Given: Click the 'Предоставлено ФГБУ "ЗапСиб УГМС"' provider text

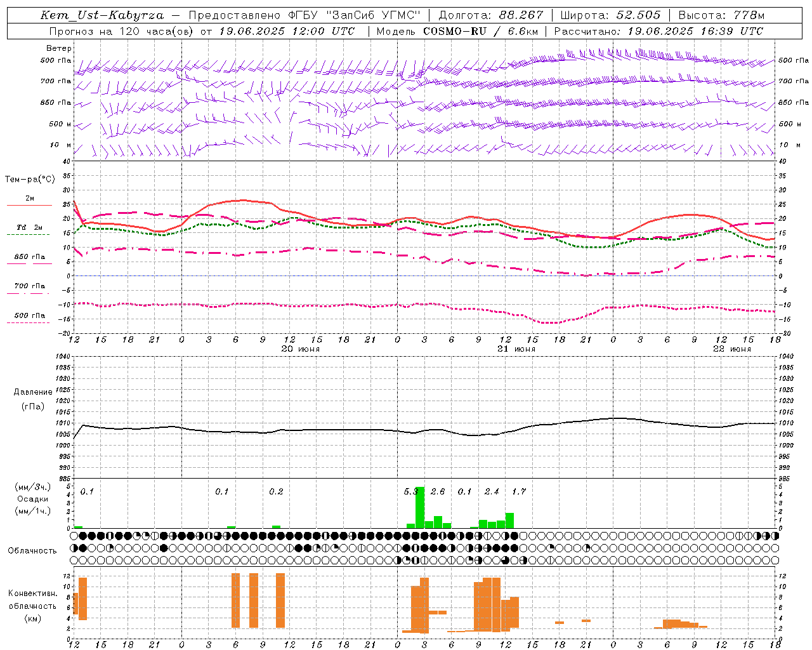Looking at the screenshot, I should tap(304, 15).
